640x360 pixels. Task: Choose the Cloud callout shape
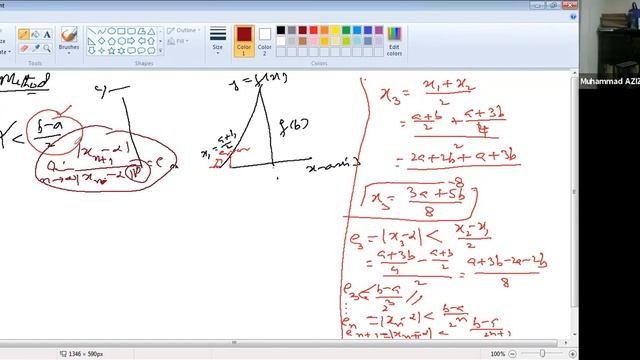[x=151, y=51]
